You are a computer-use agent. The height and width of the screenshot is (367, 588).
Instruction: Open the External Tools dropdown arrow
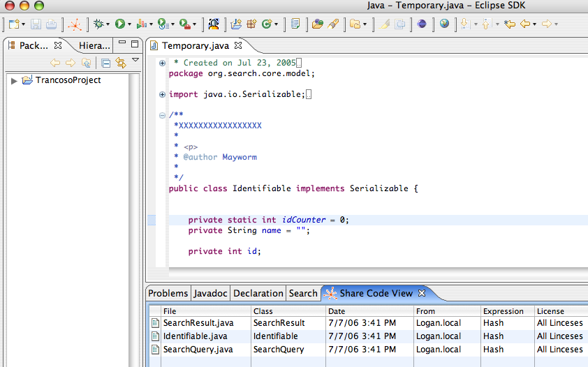(194, 24)
